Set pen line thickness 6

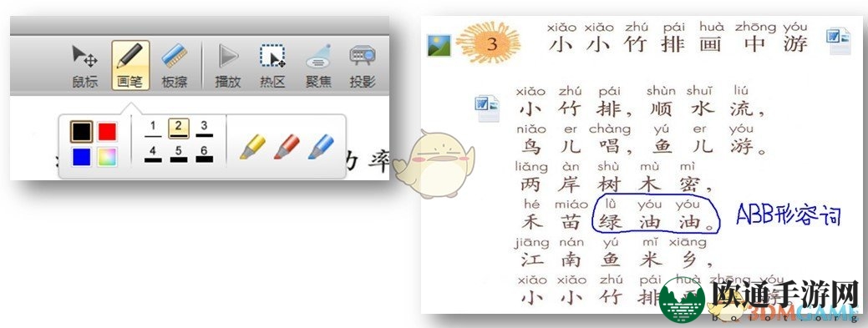click(x=205, y=154)
